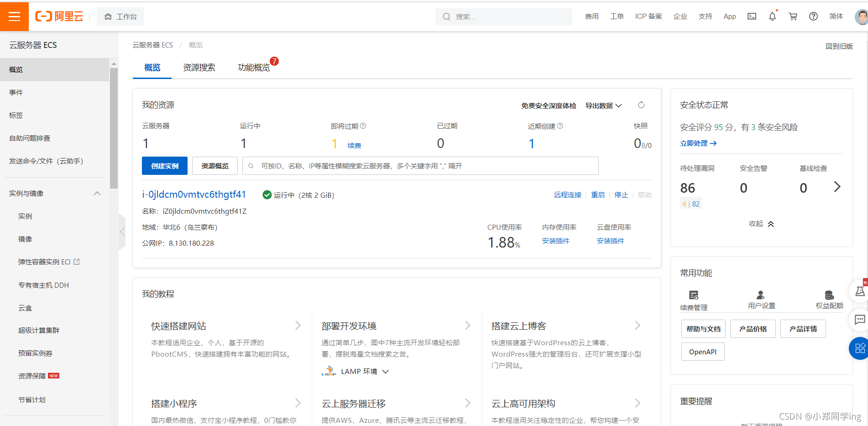Click the 权益配额 icon
868x426 pixels.
pos(829,295)
